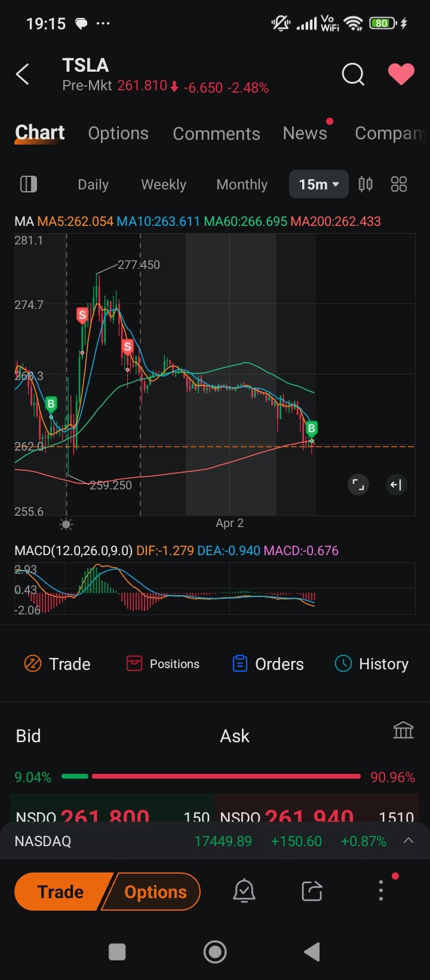Tap the 259.250 low price label

pos(110,485)
